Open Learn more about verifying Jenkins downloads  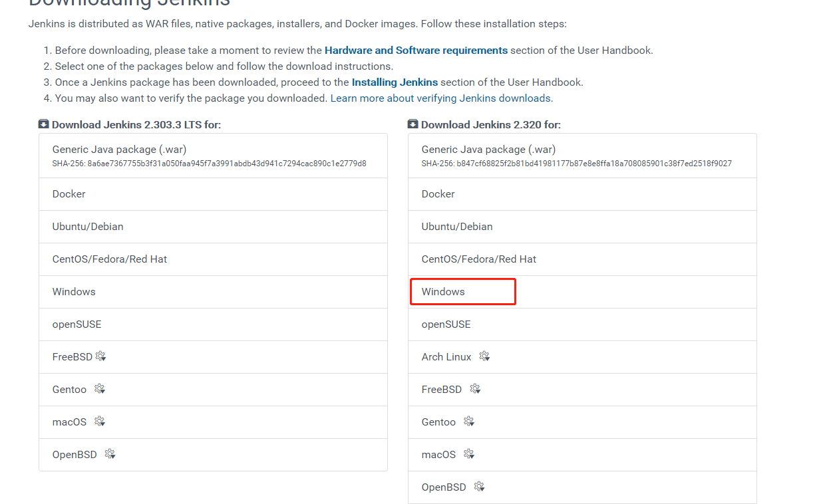coord(440,98)
